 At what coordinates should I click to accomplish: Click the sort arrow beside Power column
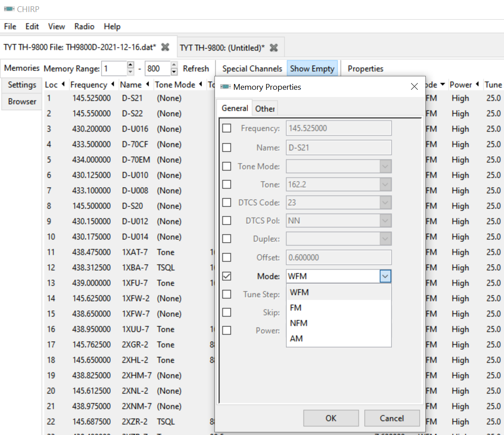tap(477, 84)
